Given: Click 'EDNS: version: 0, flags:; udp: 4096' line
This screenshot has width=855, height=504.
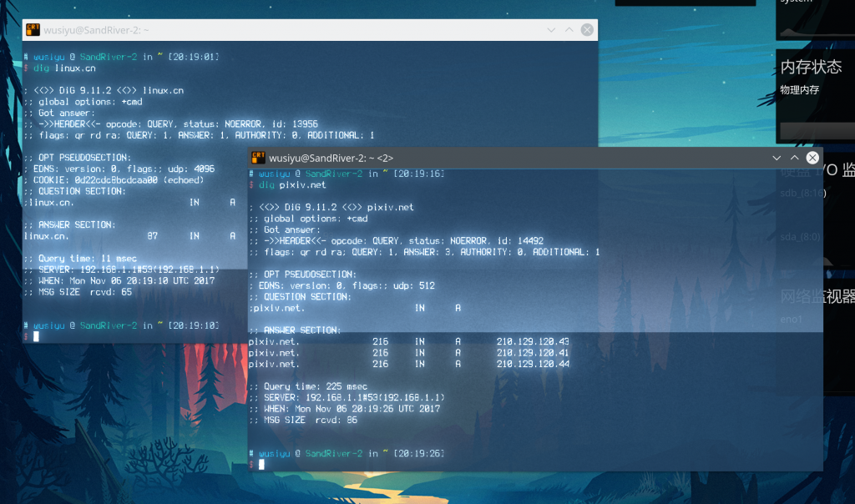Looking at the screenshot, I should pos(119,169).
